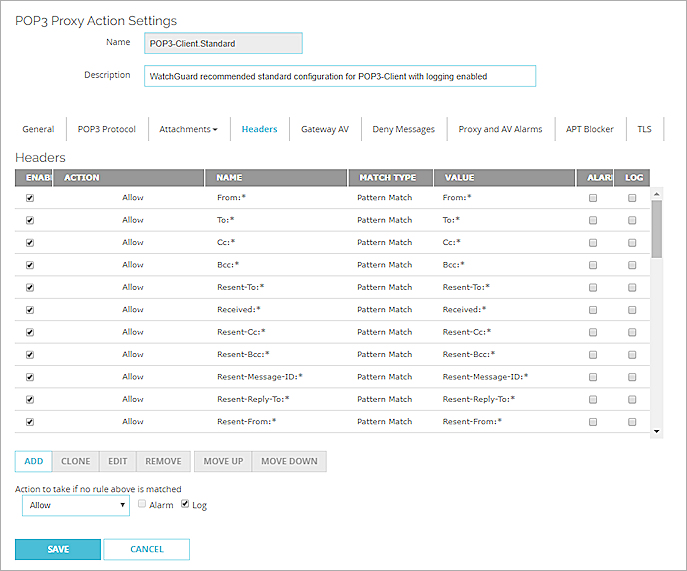Switch to the Gateway AV tab
687x571 pixels.
[x=325, y=129]
